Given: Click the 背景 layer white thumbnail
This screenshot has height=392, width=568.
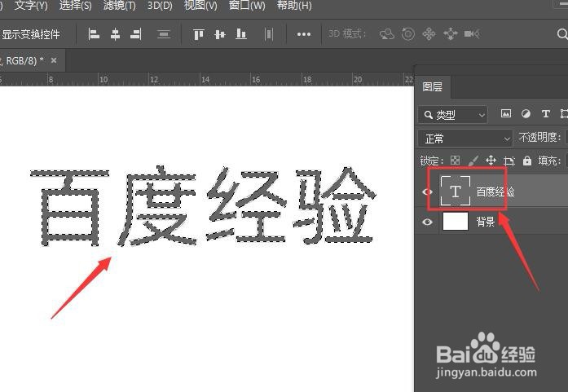Looking at the screenshot, I should pos(456,222).
